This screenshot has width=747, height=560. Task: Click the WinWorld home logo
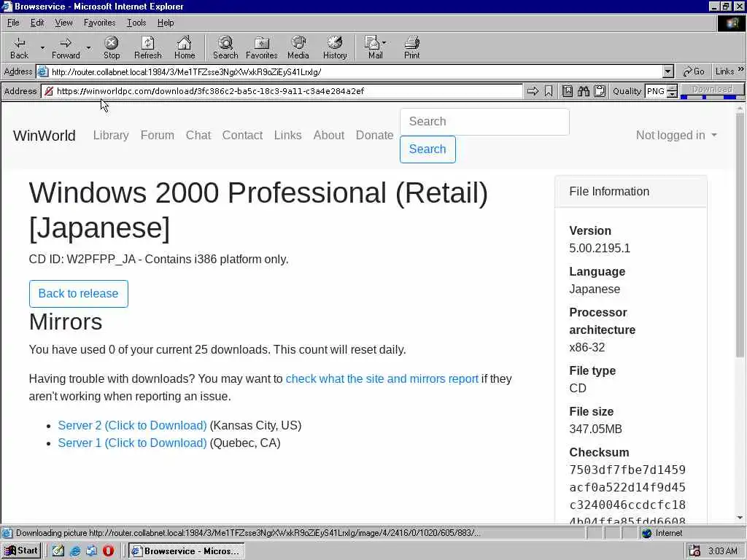click(44, 135)
